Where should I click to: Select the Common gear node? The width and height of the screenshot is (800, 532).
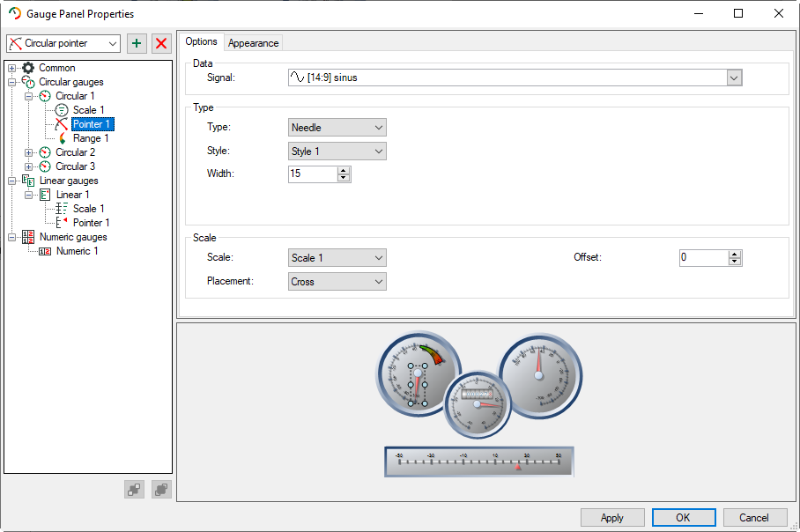point(56,68)
